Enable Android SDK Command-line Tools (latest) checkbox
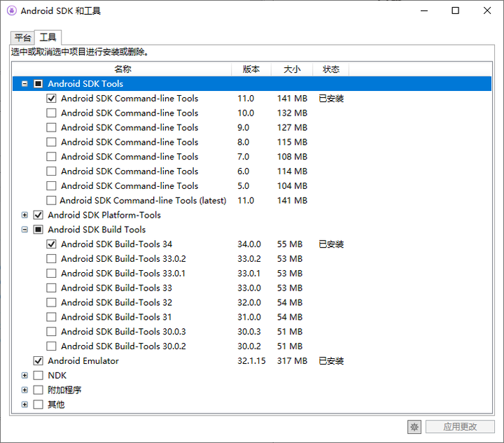The width and height of the screenshot is (504, 443). tap(51, 201)
